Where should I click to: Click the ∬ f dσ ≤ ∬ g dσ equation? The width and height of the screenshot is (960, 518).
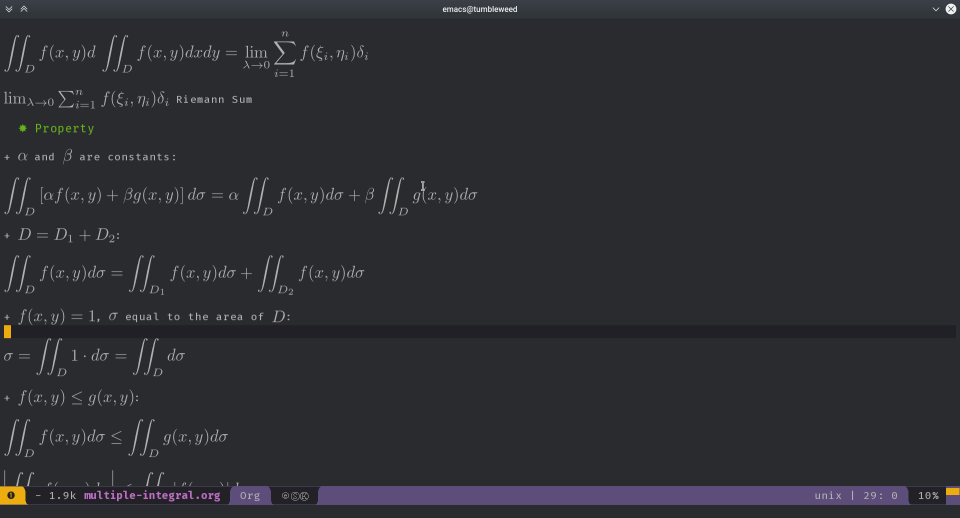[x=116, y=438]
